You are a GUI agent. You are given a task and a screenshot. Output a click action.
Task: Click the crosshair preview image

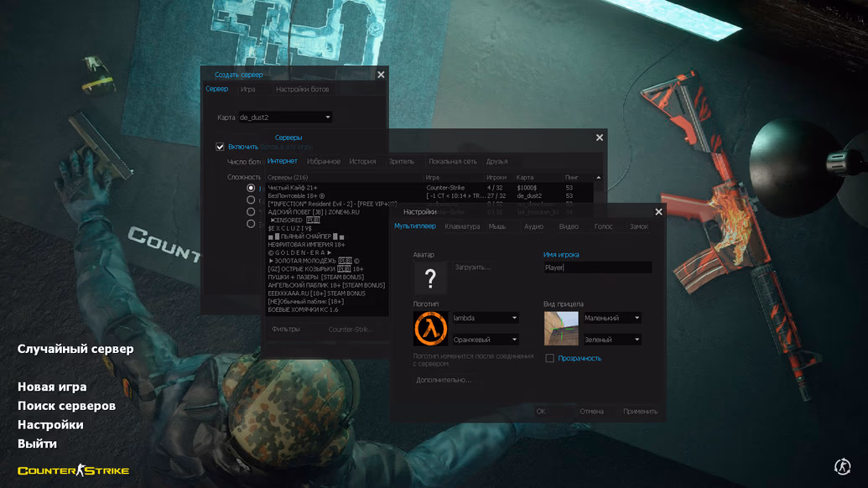coord(561,329)
